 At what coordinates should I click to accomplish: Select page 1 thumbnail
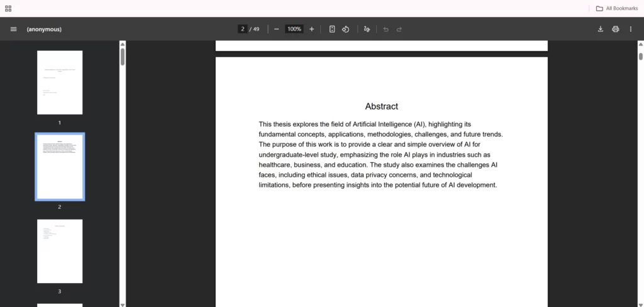pos(60,82)
